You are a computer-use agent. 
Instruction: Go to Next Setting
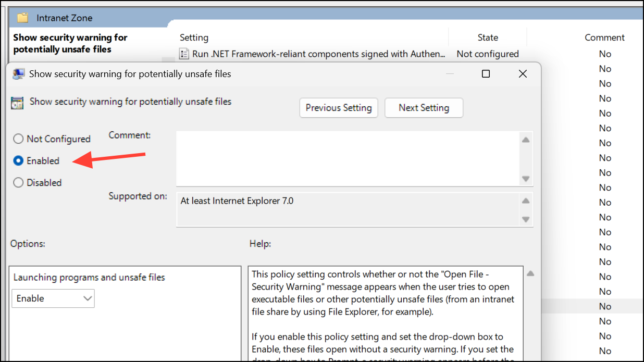pos(424,108)
